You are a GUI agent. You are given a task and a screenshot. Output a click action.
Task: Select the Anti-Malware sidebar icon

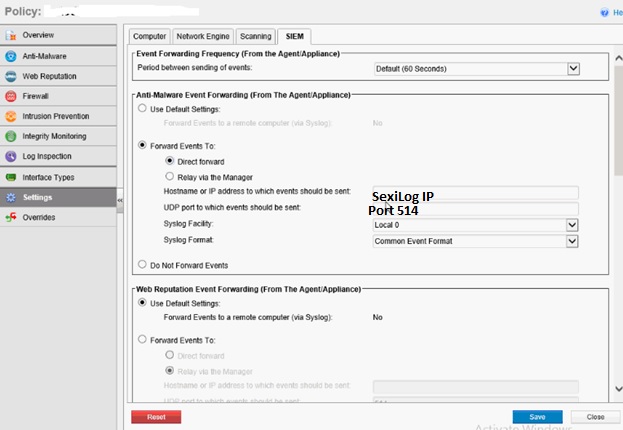(x=11, y=56)
